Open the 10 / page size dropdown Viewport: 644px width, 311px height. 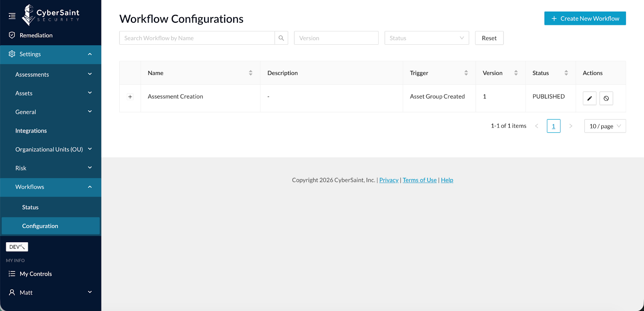tap(605, 126)
